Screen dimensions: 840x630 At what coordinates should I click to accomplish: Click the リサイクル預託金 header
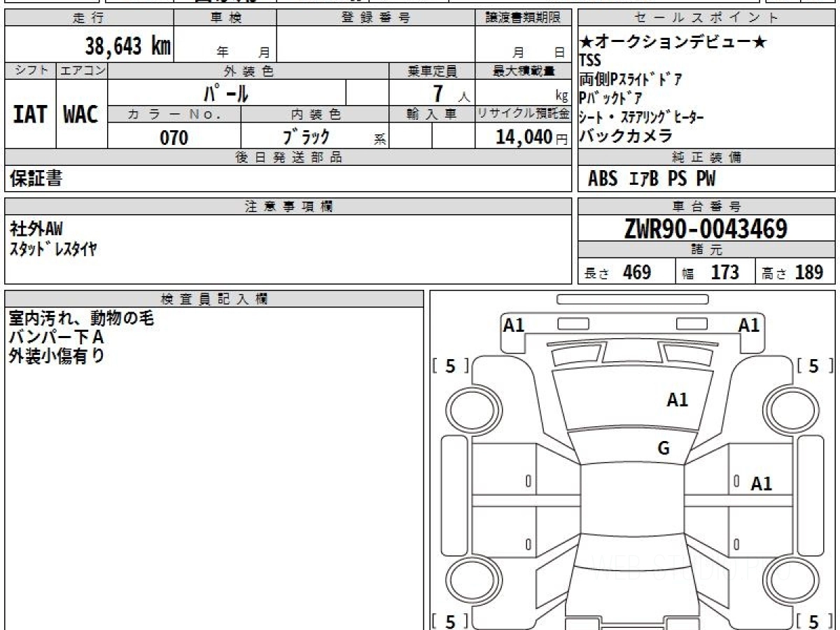coord(523,114)
